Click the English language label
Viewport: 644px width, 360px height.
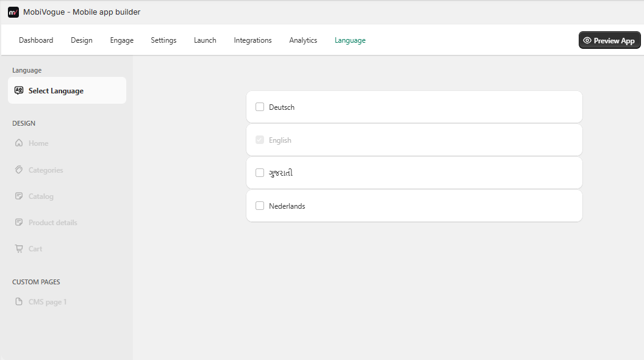[x=280, y=140]
